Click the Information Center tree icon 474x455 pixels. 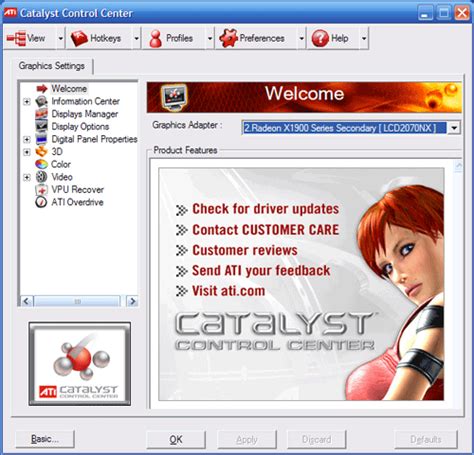41,101
